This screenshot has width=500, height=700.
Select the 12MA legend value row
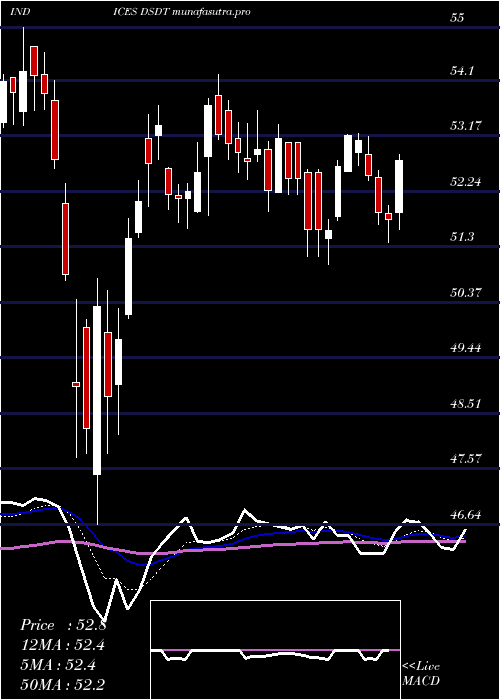click(64, 645)
